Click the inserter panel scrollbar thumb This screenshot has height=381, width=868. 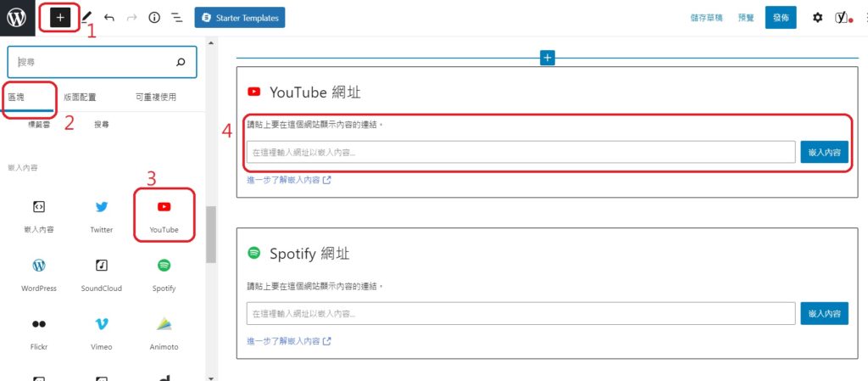tap(211, 234)
